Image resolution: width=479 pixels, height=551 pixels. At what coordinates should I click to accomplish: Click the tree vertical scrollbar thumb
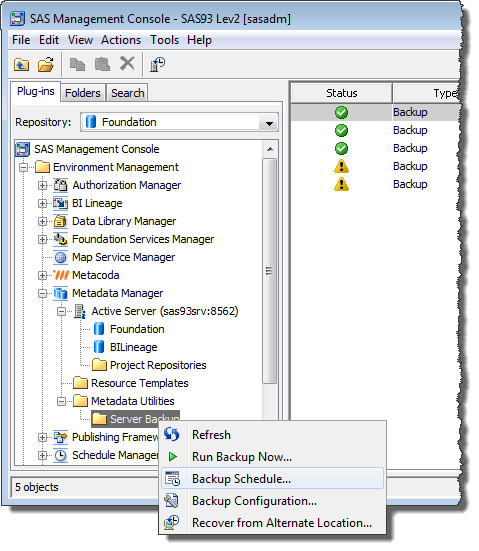[270, 271]
